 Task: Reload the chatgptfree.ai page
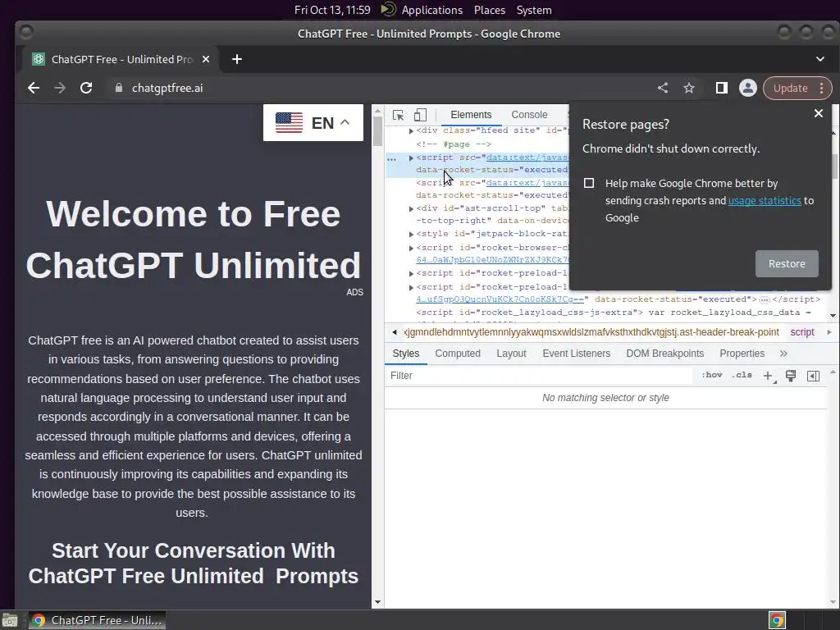click(86, 88)
